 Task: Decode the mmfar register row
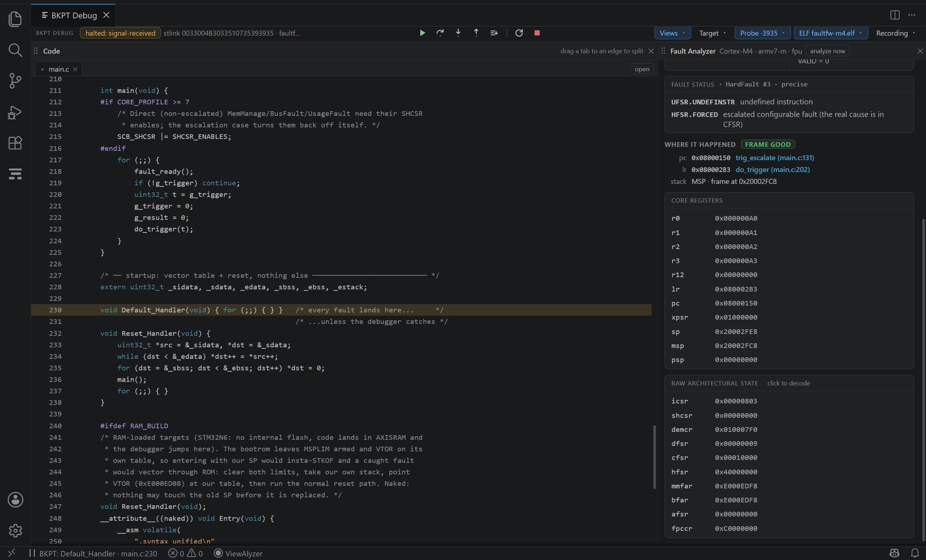789,486
